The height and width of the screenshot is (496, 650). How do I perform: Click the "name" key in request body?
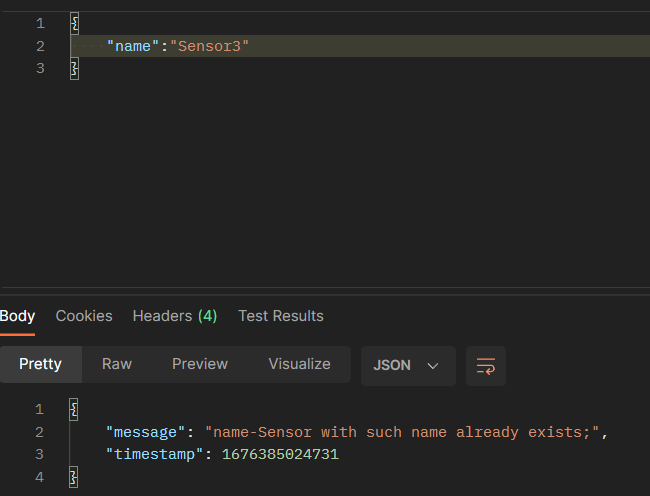133,46
